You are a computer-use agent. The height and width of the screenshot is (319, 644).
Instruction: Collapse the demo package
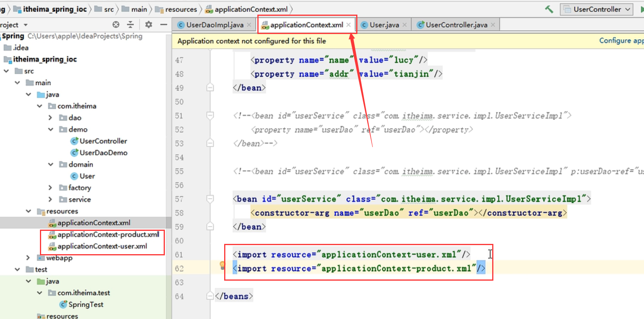[50, 129]
